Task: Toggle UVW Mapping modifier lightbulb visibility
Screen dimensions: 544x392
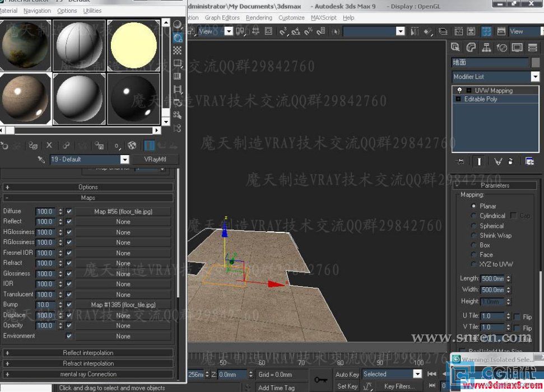Action: click(x=459, y=90)
